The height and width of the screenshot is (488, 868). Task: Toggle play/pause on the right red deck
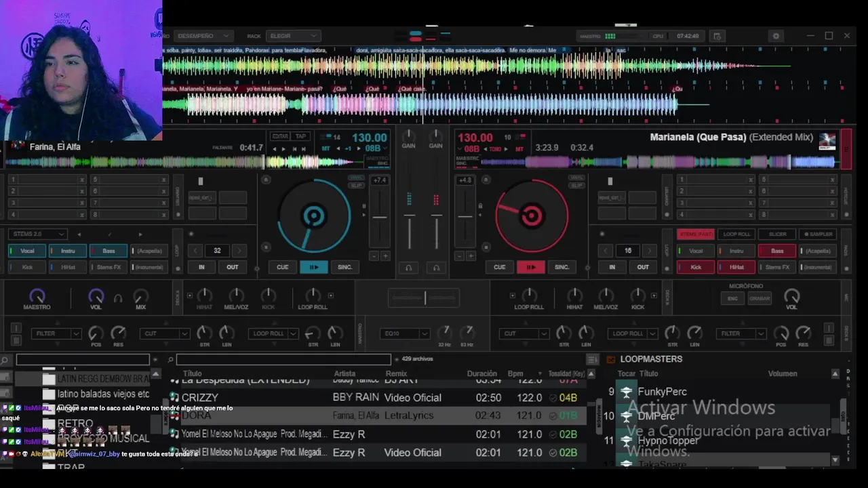click(x=531, y=267)
